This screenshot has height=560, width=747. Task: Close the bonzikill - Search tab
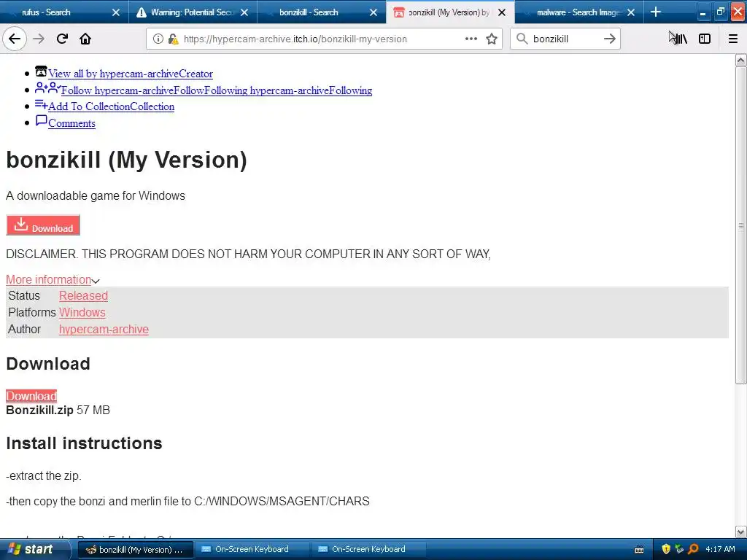[x=373, y=12]
